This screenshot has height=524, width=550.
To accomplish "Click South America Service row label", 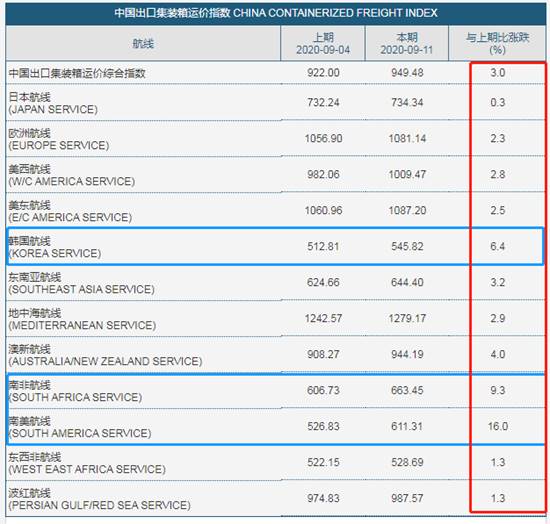I will tap(80, 427).
